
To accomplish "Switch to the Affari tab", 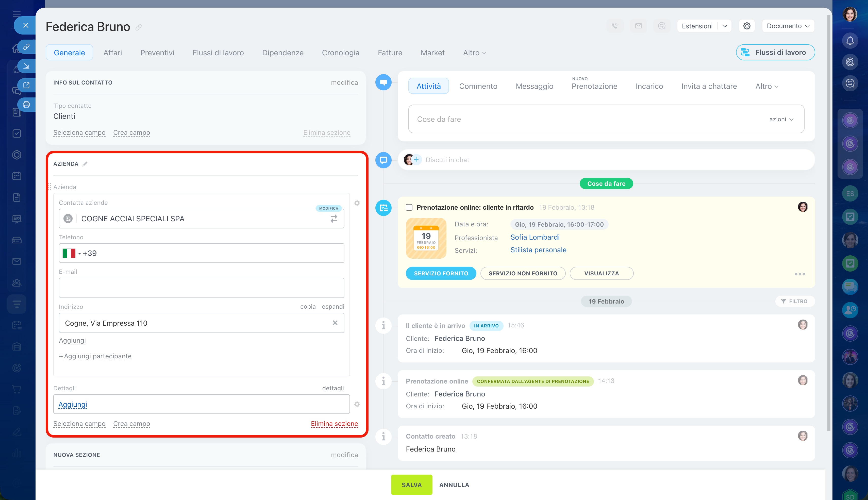I will pyautogui.click(x=113, y=53).
